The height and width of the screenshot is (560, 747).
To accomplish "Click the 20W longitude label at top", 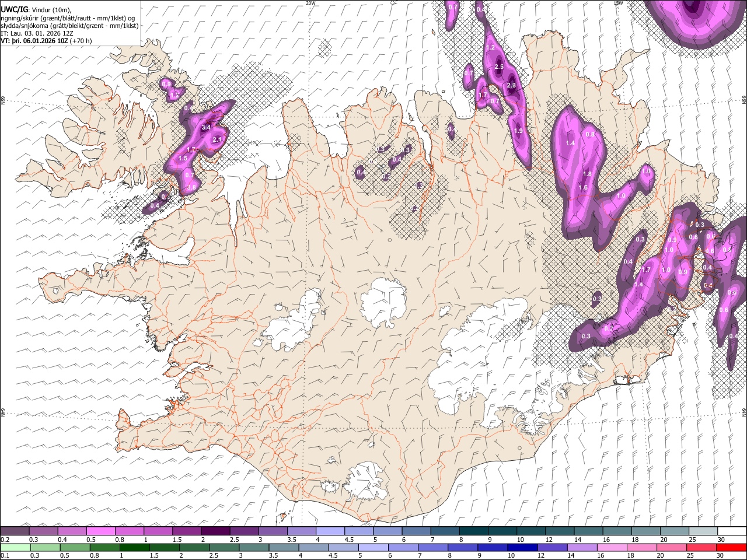I will pyautogui.click(x=310, y=3).
